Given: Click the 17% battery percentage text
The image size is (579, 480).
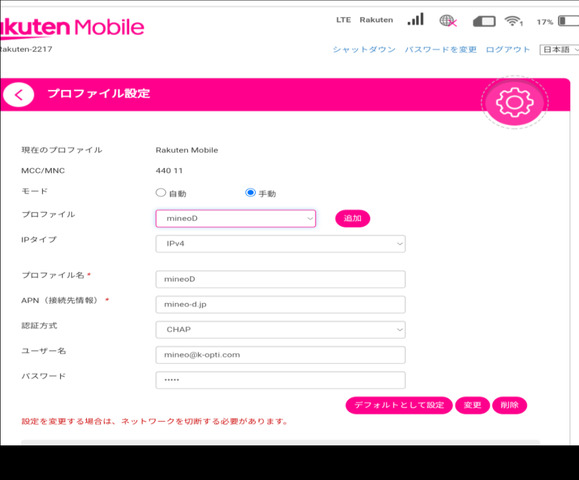Looking at the screenshot, I should point(545,22).
